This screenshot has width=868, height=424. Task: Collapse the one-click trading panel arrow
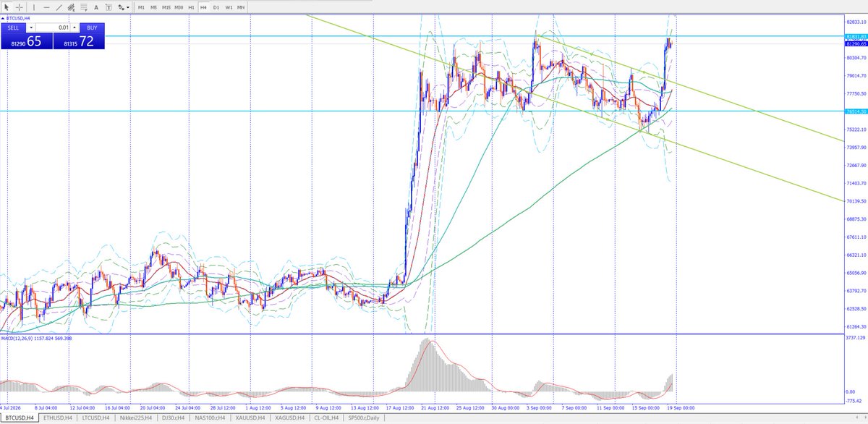[1, 19]
